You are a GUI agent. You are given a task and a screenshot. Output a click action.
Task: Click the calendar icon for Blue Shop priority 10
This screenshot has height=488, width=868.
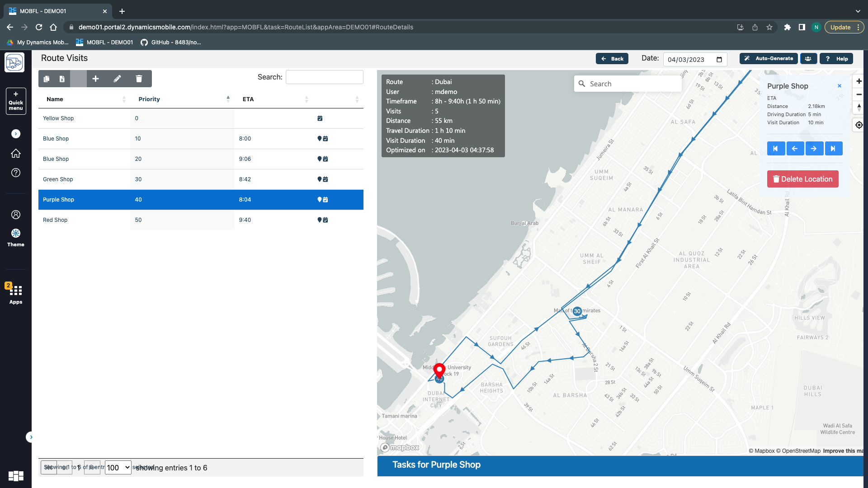click(x=325, y=138)
